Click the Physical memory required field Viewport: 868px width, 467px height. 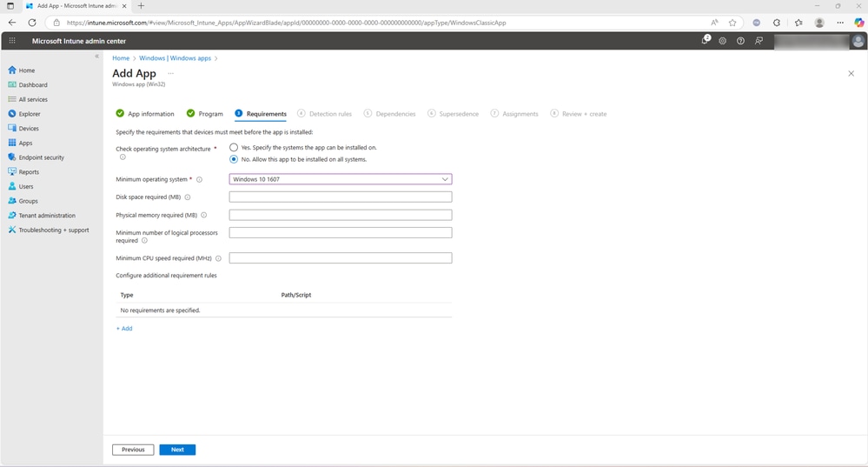[341, 215]
